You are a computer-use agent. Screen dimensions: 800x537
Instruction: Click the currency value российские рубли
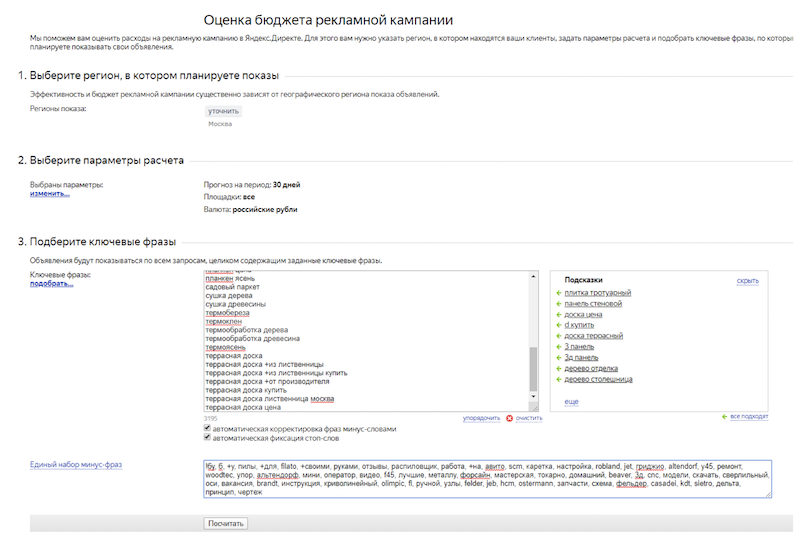pyautogui.click(x=265, y=210)
